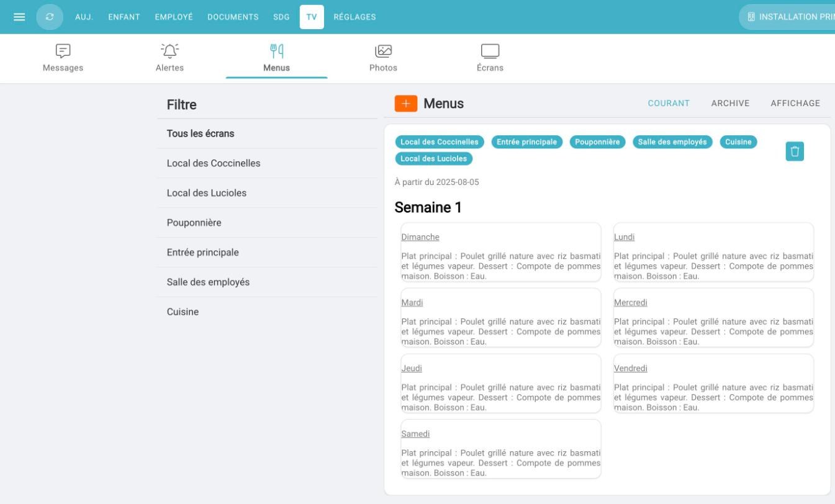Filter by Cuisine

pyautogui.click(x=268, y=312)
